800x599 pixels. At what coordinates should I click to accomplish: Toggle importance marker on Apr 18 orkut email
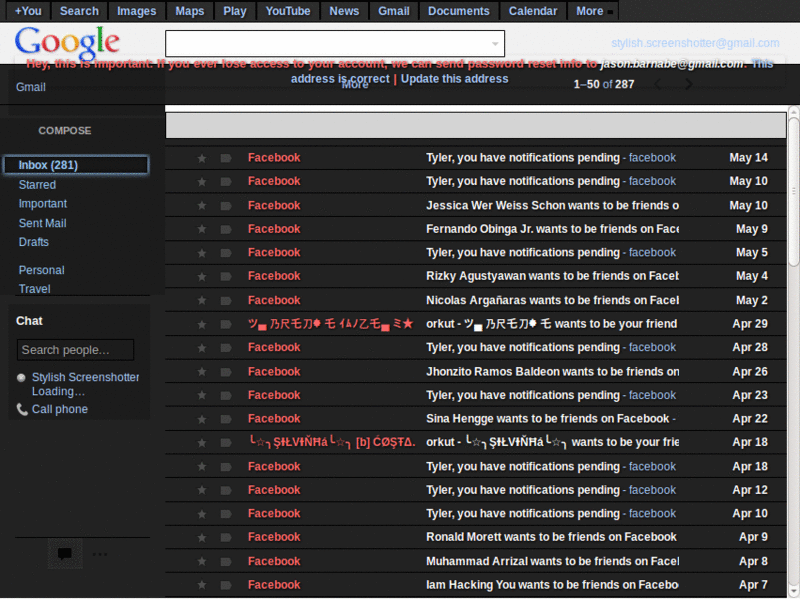pos(226,442)
